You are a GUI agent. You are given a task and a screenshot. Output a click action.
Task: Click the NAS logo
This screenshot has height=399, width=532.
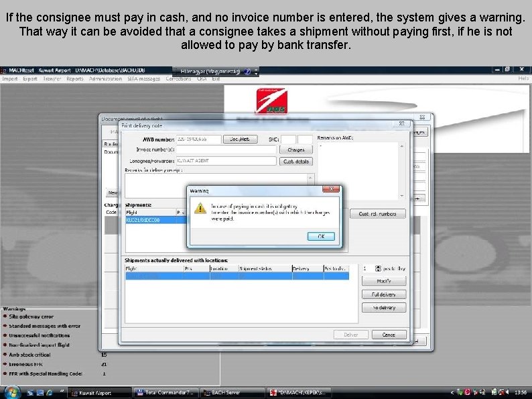click(271, 101)
